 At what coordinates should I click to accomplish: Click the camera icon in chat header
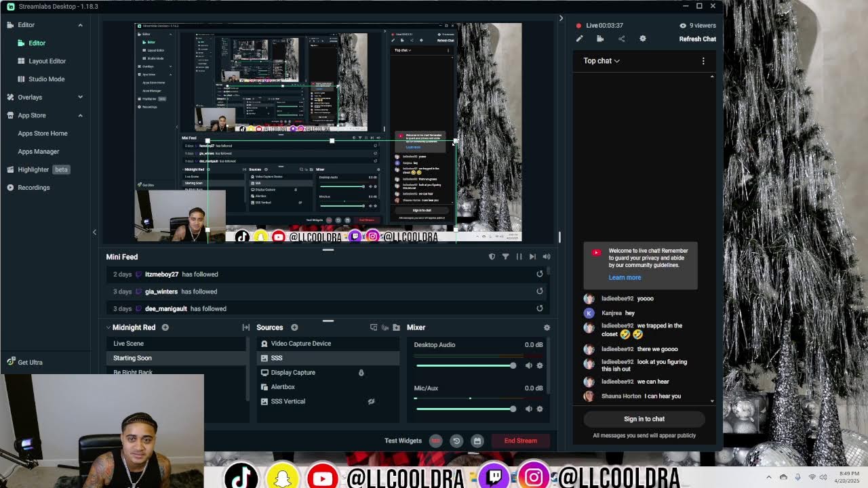point(600,39)
